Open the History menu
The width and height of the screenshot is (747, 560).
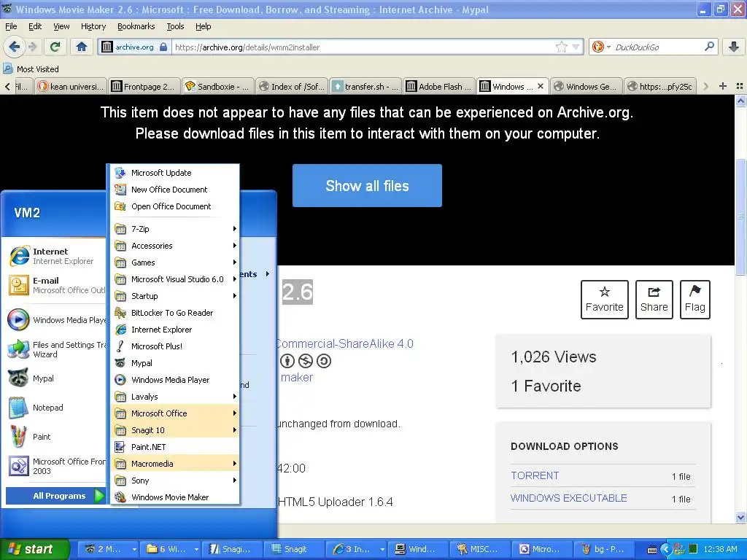(93, 26)
